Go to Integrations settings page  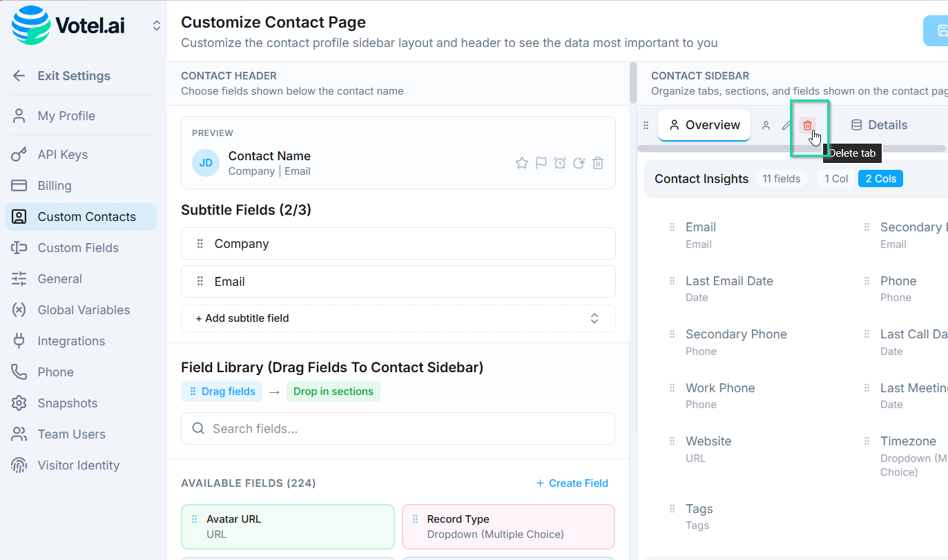coord(71,341)
